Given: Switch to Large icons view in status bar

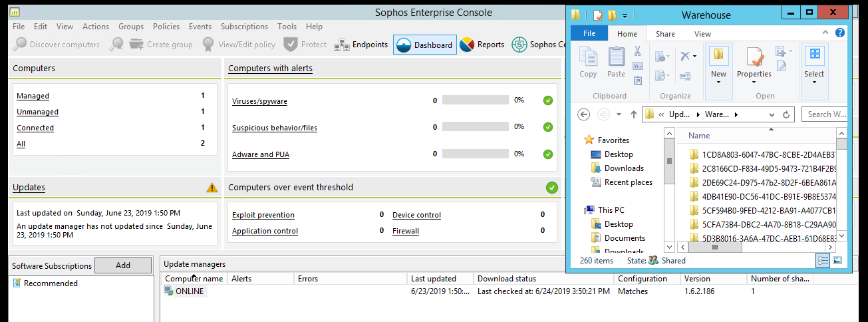Looking at the screenshot, I should [x=837, y=261].
